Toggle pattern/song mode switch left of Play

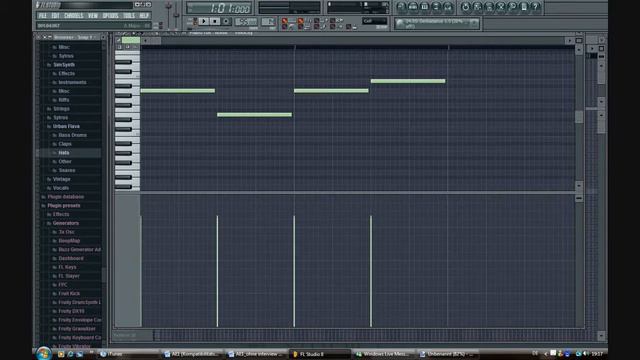pos(195,22)
